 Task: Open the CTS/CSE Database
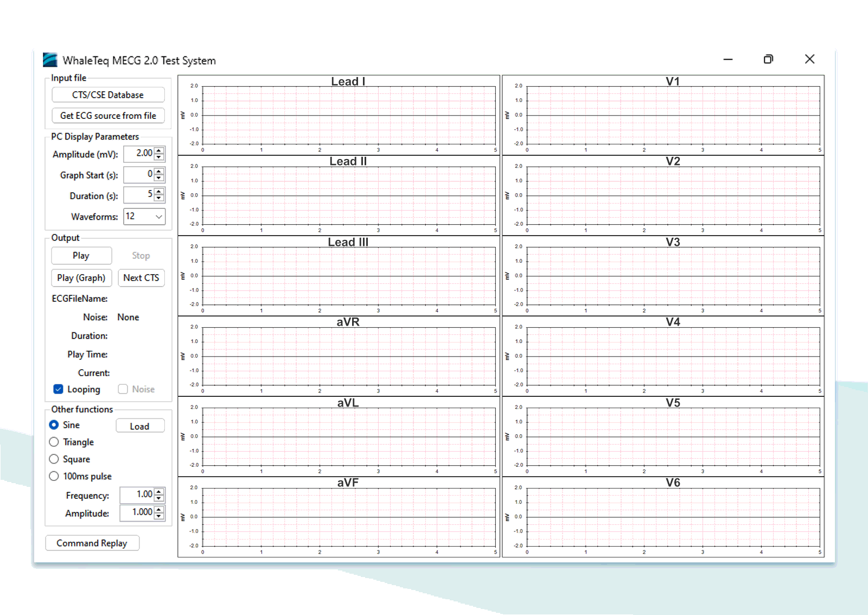pos(108,94)
